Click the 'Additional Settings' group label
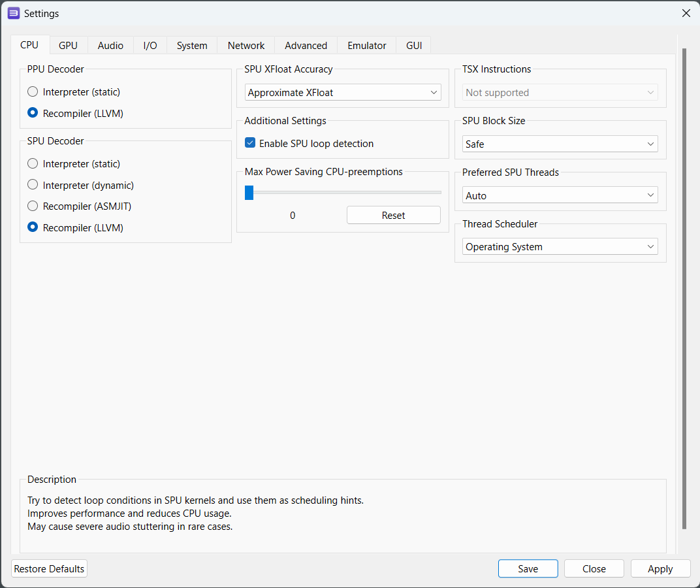 (x=285, y=121)
